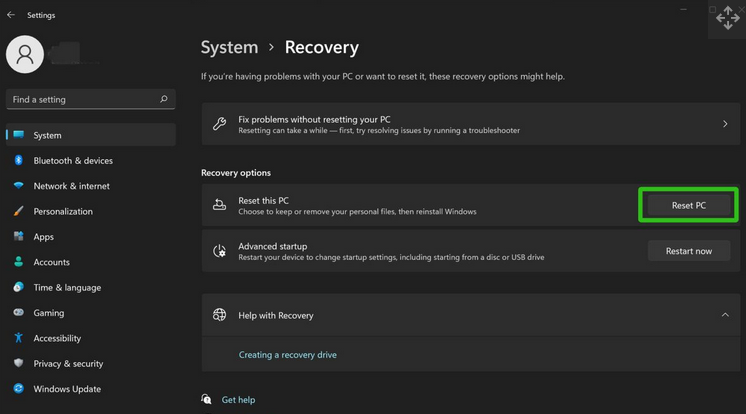
Task: Click the back arrow in Settings
Action: [11, 15]
